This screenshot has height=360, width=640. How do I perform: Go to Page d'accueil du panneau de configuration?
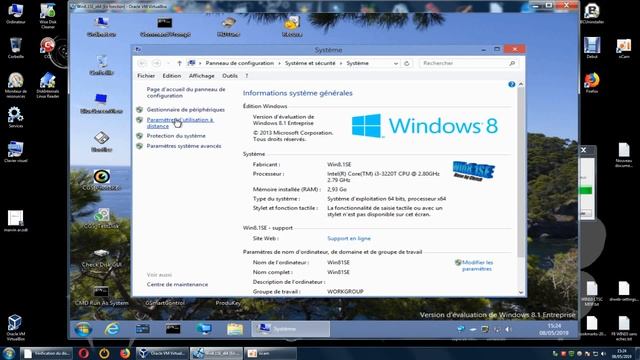[x=186, y=92]
